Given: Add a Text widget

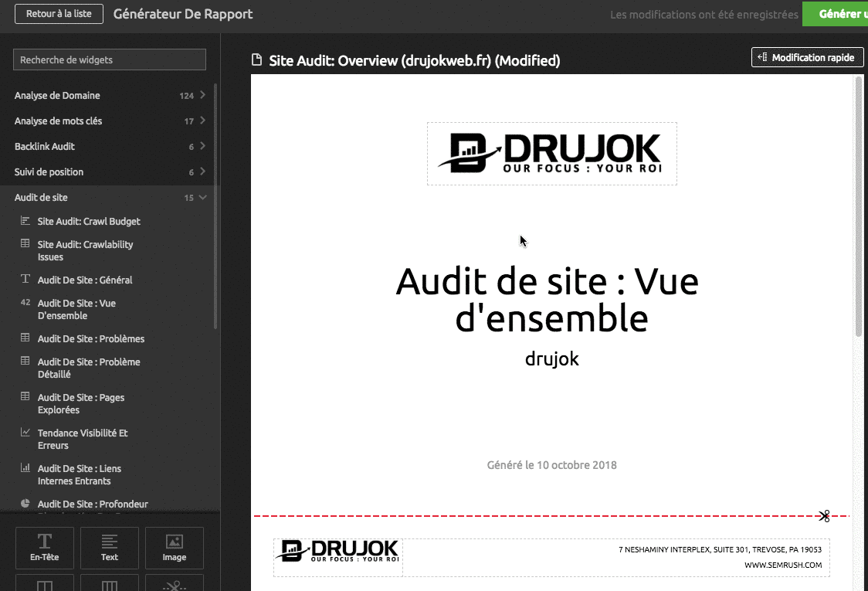Looking at the screenshot, I should point(109,548).
